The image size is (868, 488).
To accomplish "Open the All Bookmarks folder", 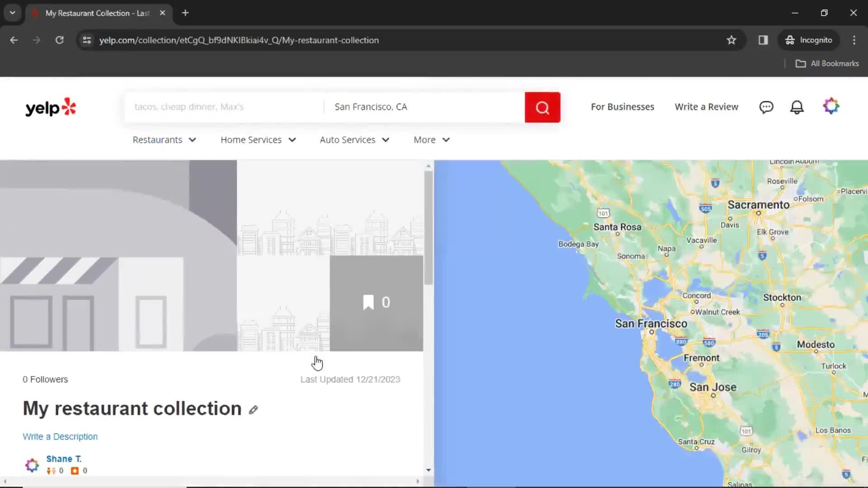I will tap(827, 64).
